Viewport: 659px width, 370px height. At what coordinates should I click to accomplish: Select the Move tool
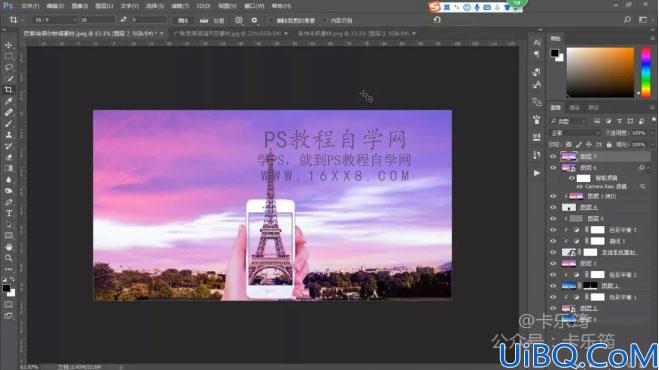point(8,45)
